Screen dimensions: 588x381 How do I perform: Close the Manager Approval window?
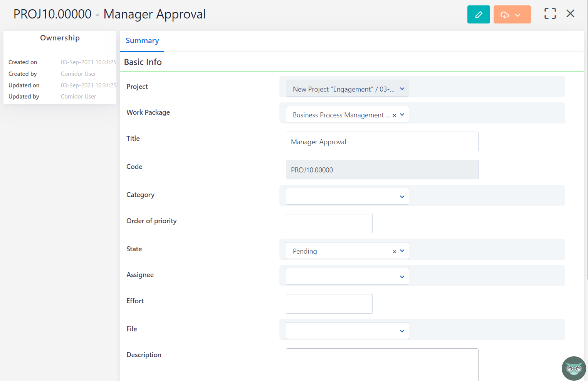pos(570,13)
